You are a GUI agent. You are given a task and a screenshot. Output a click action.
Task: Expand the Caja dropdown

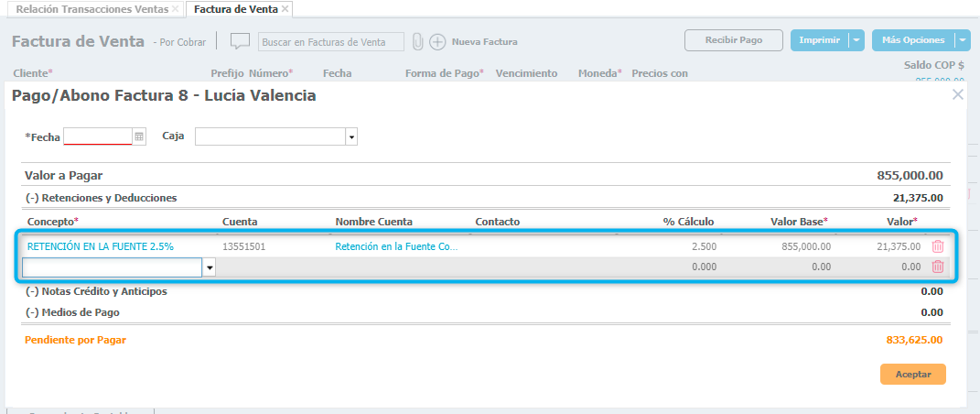click(350, 136)
